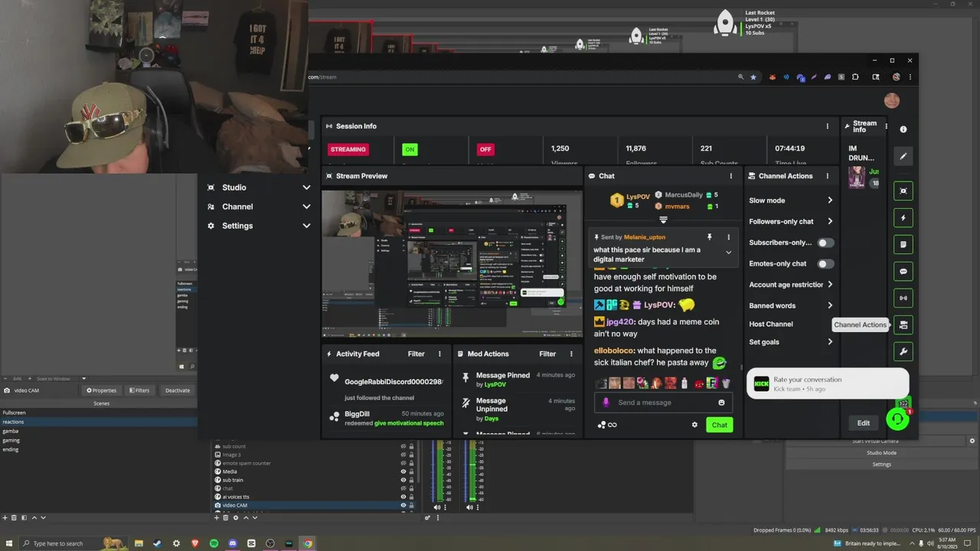The height and width of the screenshot is (551, 980).
Task: Open the green support chat bubble
Action: [897, 419]
